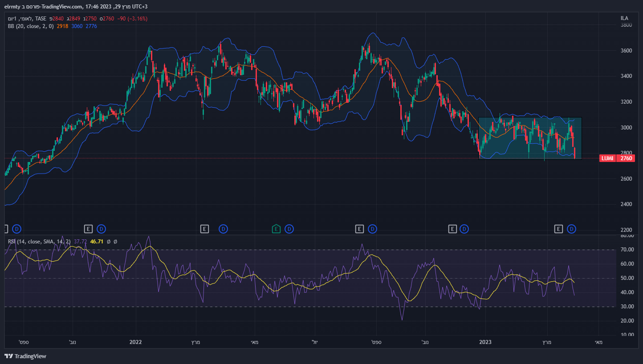643x364 pixels.
Task: Select the E earnings marker from March 2022
Action: coord(204,229)
